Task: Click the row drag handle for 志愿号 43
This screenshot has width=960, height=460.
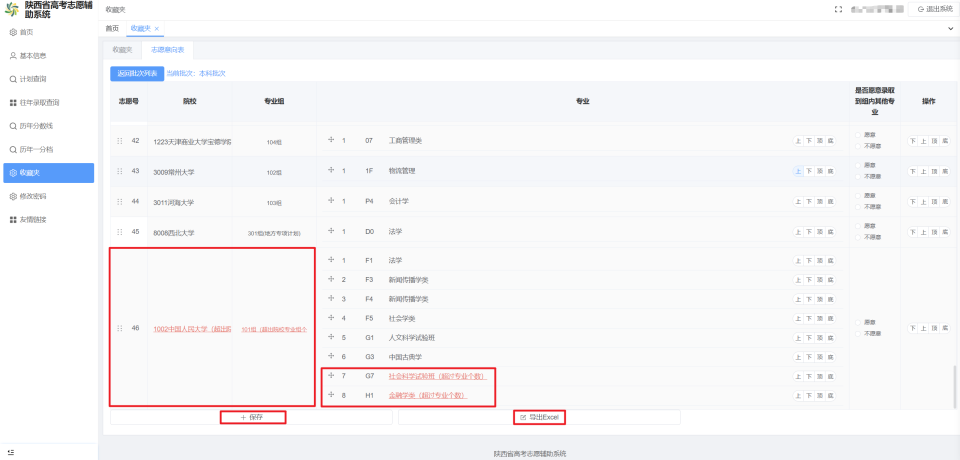Action: [120, 172]
